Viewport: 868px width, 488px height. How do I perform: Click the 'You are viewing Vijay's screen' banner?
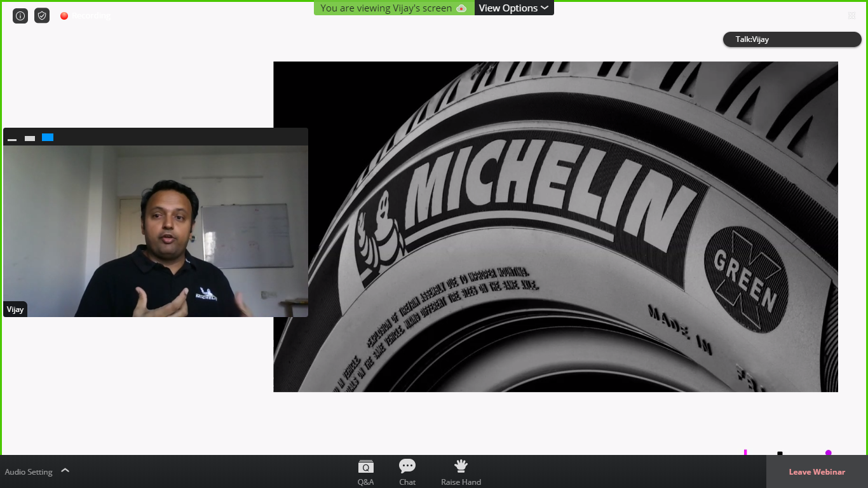[x=386, y=8]
